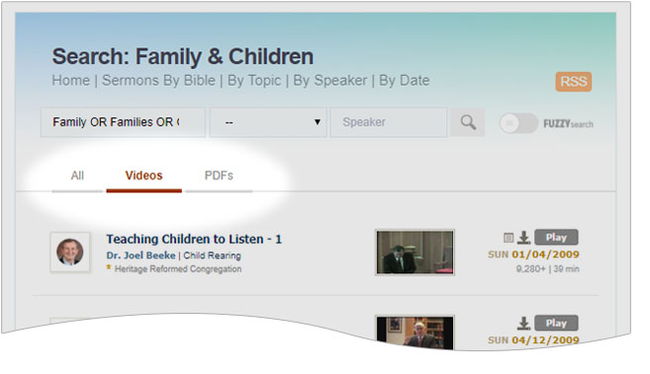650x374 pixels.
Task: Play the 04/12/2009 sermon
Action: click(x=556, y=323)
